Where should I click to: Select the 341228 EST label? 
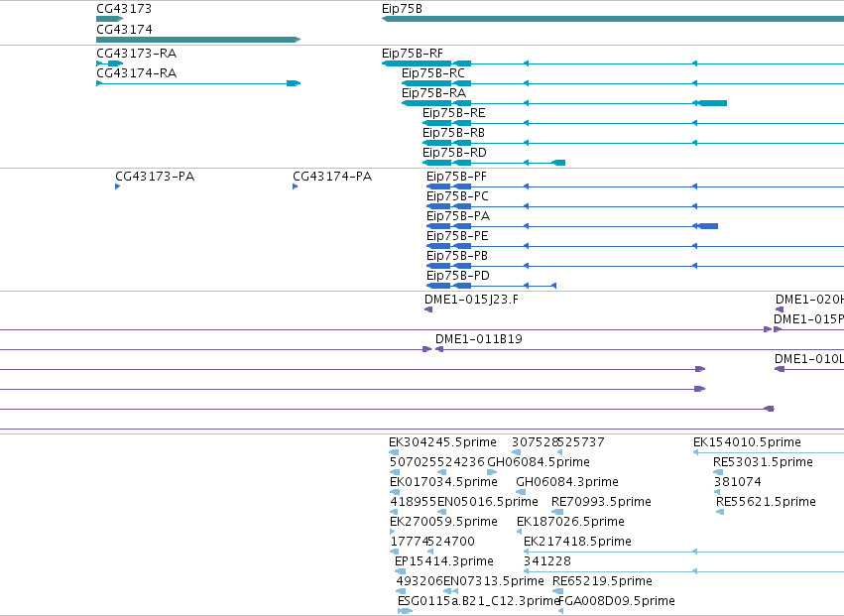(546, 561)
